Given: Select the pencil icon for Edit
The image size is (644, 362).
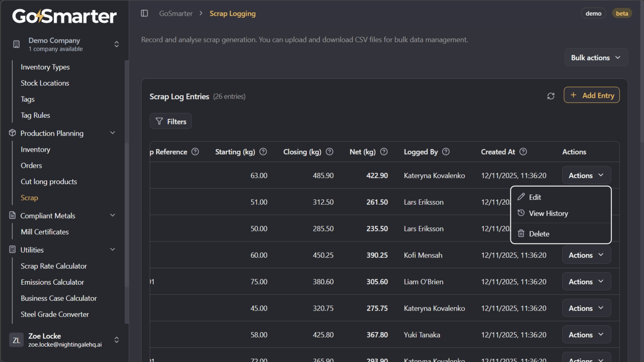Looking at the screenshot, I should point(521,197).
